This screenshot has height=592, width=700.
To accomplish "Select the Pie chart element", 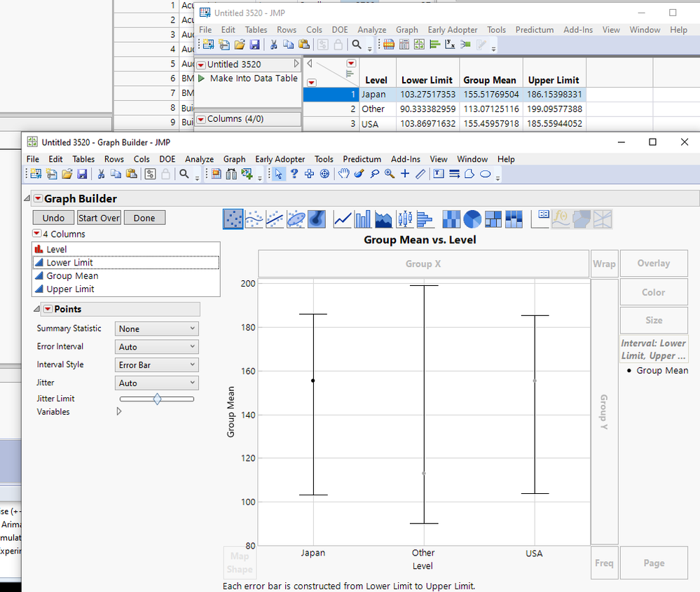I will point(472,219).
